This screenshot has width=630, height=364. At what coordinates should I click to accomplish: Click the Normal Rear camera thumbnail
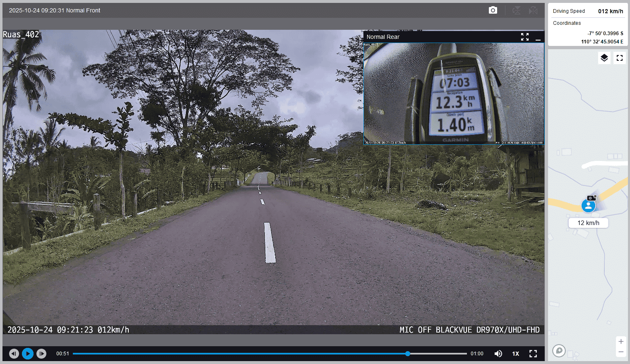click(454, 93)
